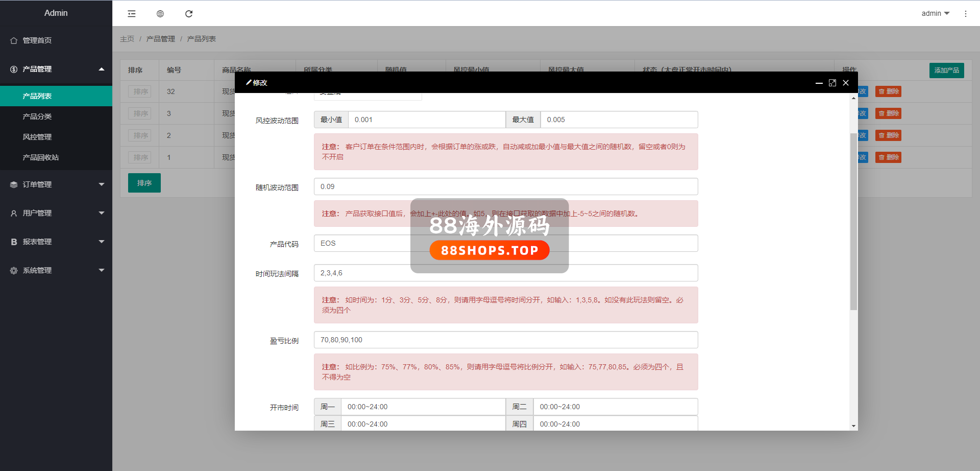Expand the 用户管理 sidebar menu

[x=56, y=213]
